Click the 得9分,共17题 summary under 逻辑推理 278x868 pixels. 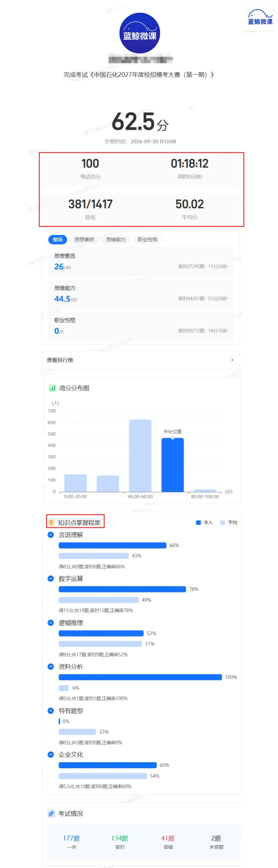pyautogui.click(x=93, y=654)
